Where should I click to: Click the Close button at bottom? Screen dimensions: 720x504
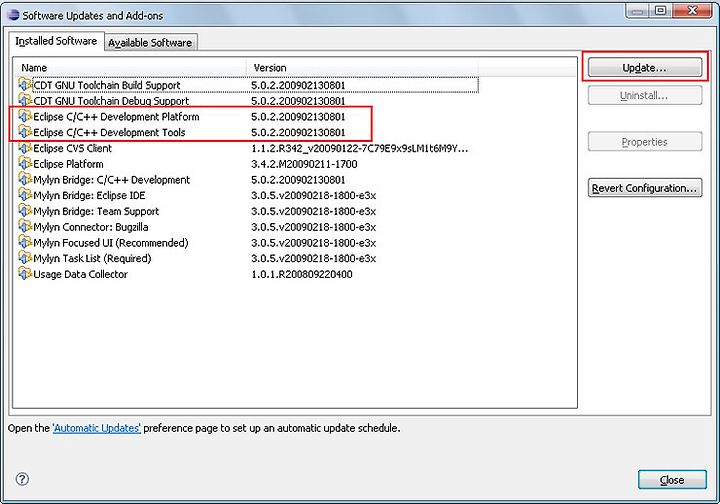tap(672, 480)
